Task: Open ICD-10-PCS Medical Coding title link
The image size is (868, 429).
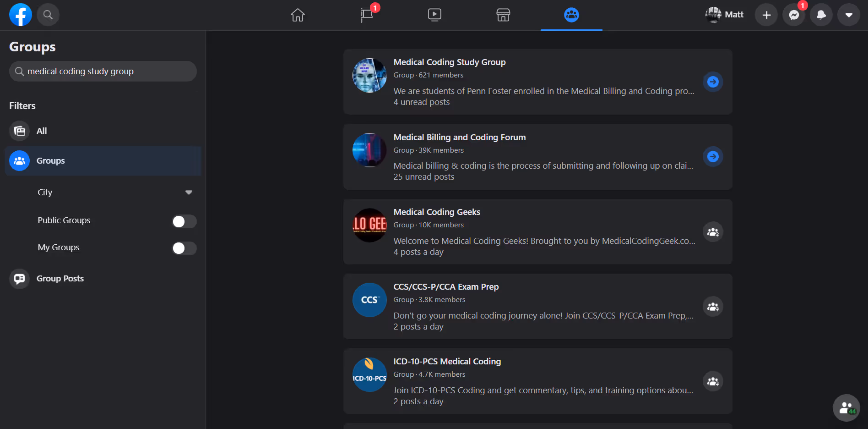Action: [447, 362]
